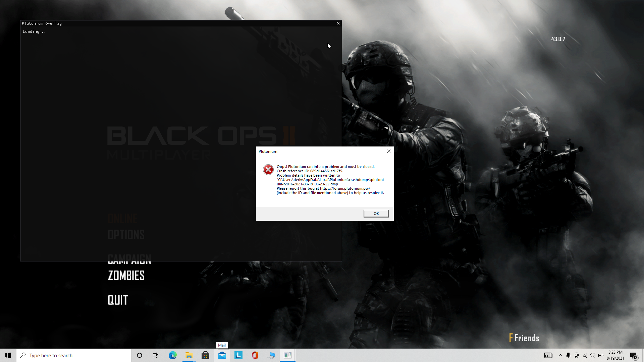Click the 'Loading...' text in the overlay

coord(34,32)
